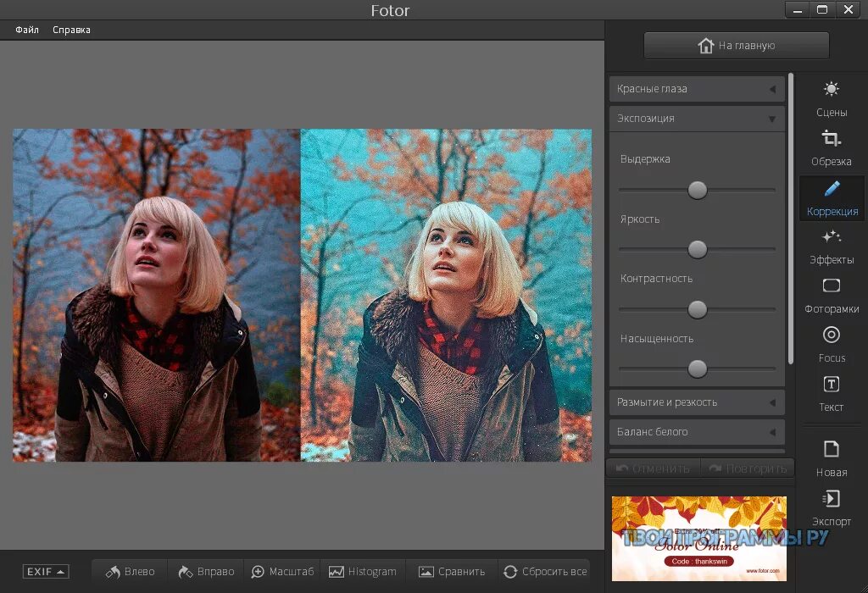Click the edited photo on the right
This screenshot has width=868, height=593.
tap(446, 295)
